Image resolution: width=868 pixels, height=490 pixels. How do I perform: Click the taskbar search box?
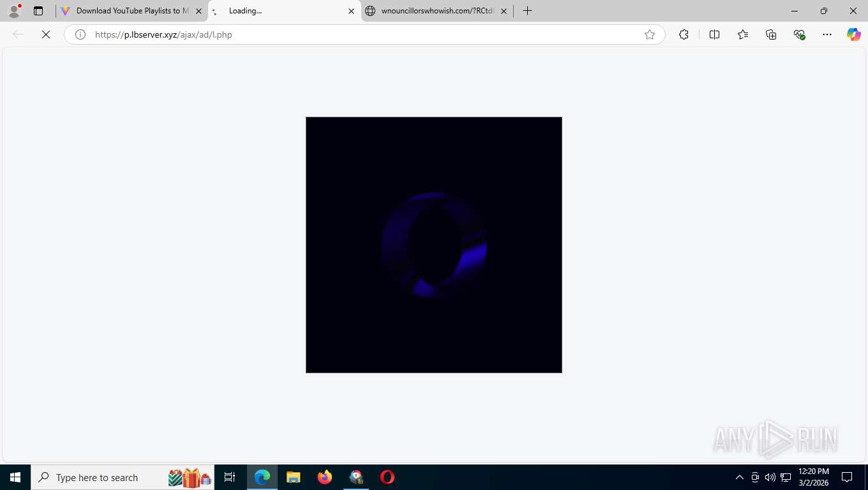(x=123, y=477)
